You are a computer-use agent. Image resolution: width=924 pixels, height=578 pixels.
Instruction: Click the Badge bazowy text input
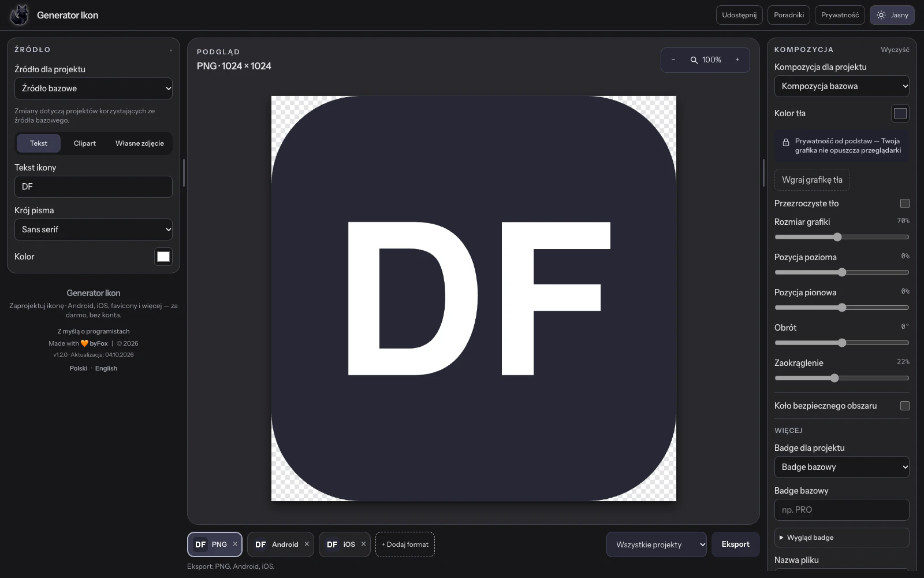point(842,510)
